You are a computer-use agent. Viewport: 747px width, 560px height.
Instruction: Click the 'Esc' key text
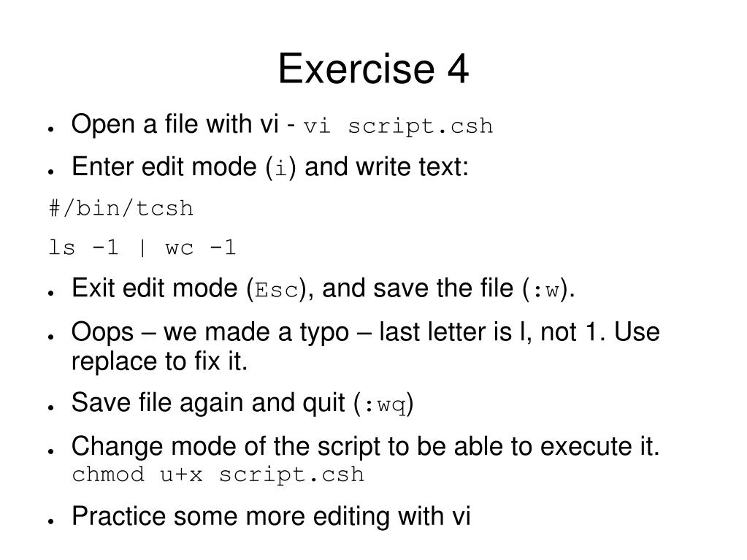tap(277, 290)
